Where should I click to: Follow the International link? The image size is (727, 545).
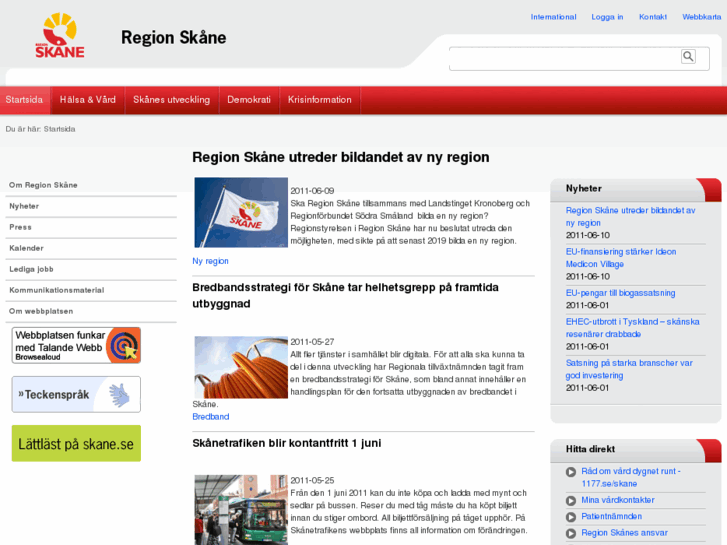(x=554, y=17)
